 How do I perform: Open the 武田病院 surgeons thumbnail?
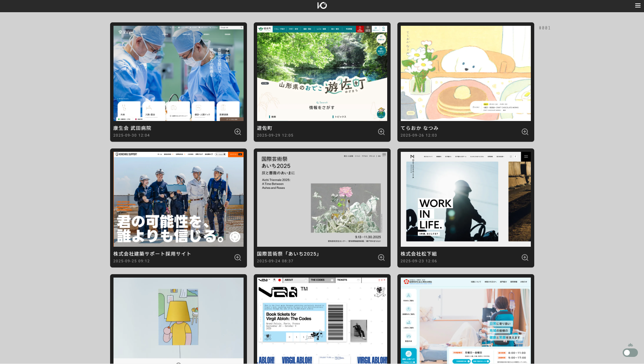[x=179, y=73]
